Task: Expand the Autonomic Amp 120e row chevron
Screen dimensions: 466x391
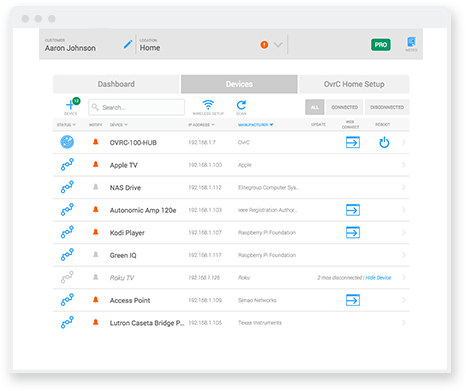Action: coord(404,210)
